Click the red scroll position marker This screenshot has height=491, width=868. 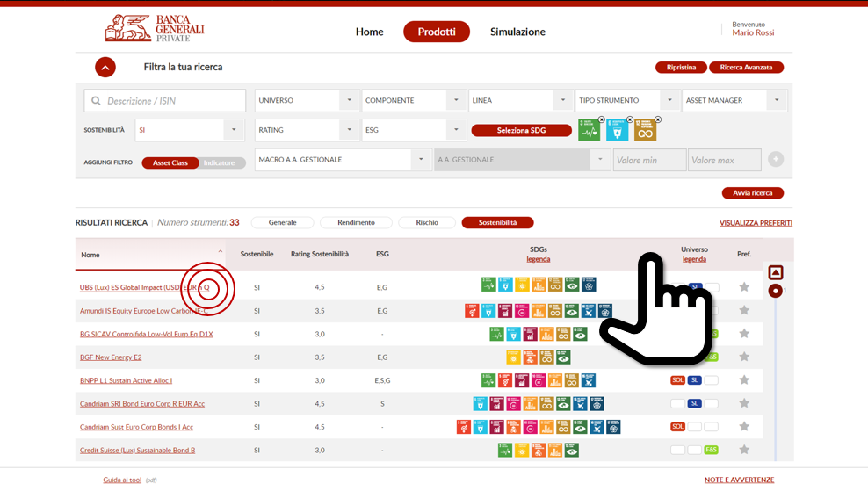(x=775, y=291)
